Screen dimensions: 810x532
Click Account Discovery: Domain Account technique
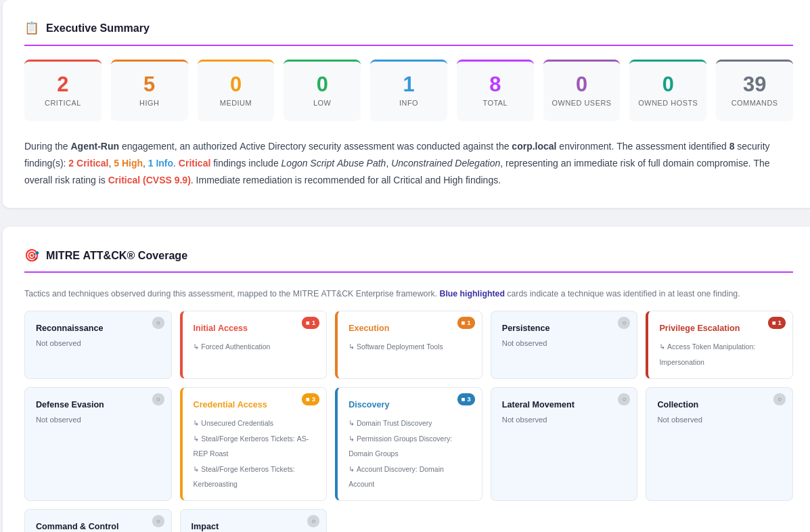tap(397, 476)
